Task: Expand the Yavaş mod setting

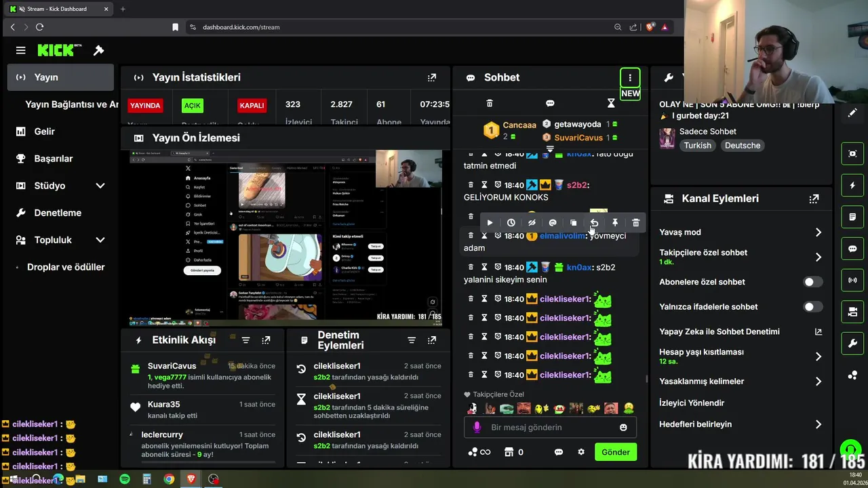Action: 818,232
